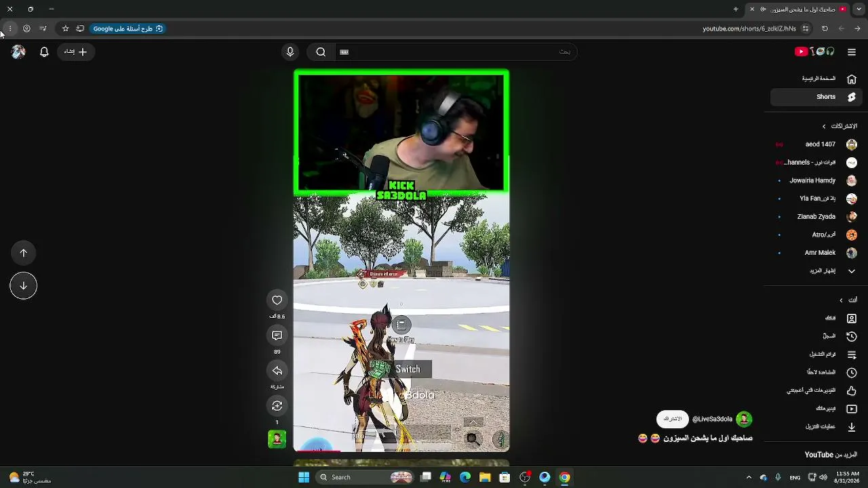This screenshot has width=868, height=488.
Task: Open the @LiveSa3dola channel handle
Action: [712, 420]
